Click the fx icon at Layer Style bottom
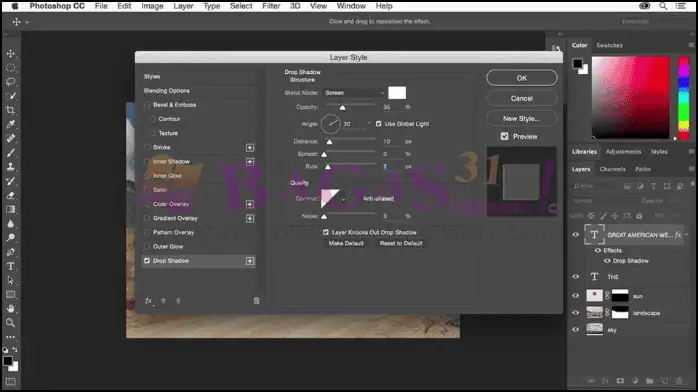The width and height of the screenshot is (698, 392). [x=149, y=301]
